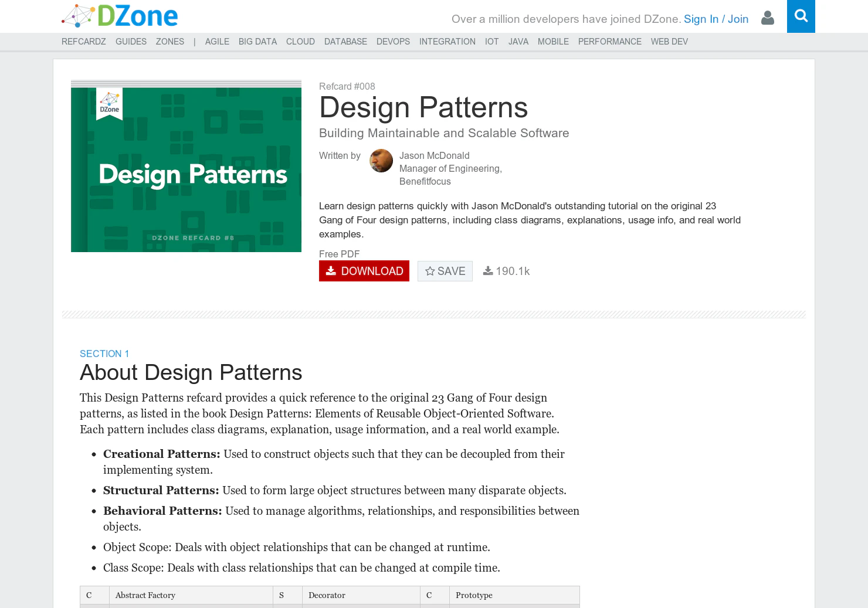The width and height of the screenshot is (868, 608).
Task: Click the Join link
Action: 738,19
